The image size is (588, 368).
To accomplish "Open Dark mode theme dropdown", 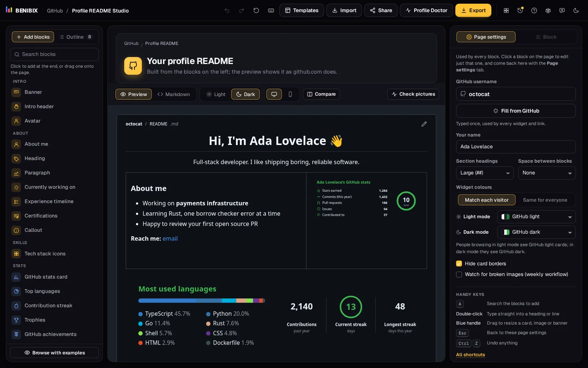I will [537, 232].
